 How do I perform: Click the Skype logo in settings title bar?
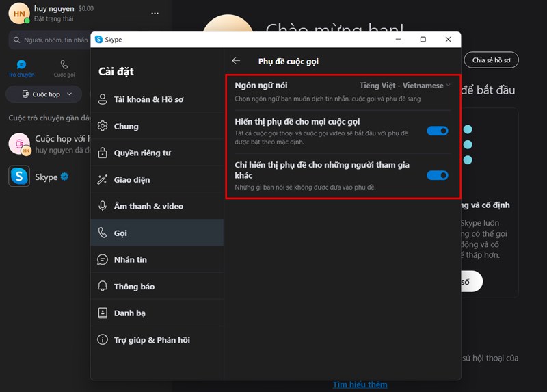pyautogui.click(x=98, y=40)
